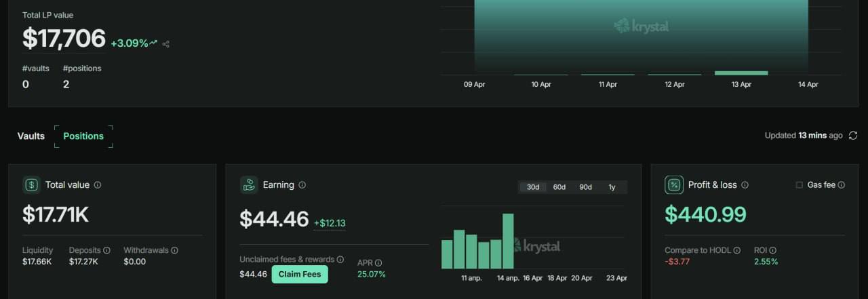Click the info icon next to Profit & loss
Screen dimensions: 868x299
(x=745, y=185)
